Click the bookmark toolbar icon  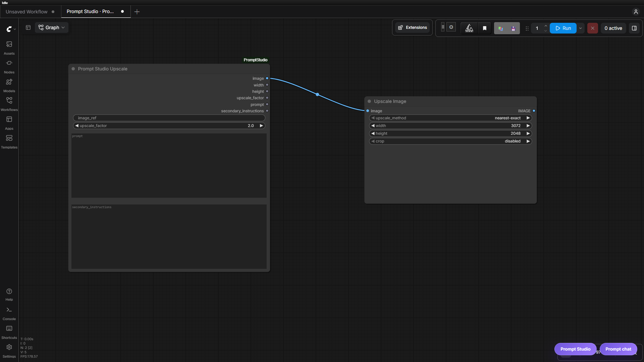point(485,28)
